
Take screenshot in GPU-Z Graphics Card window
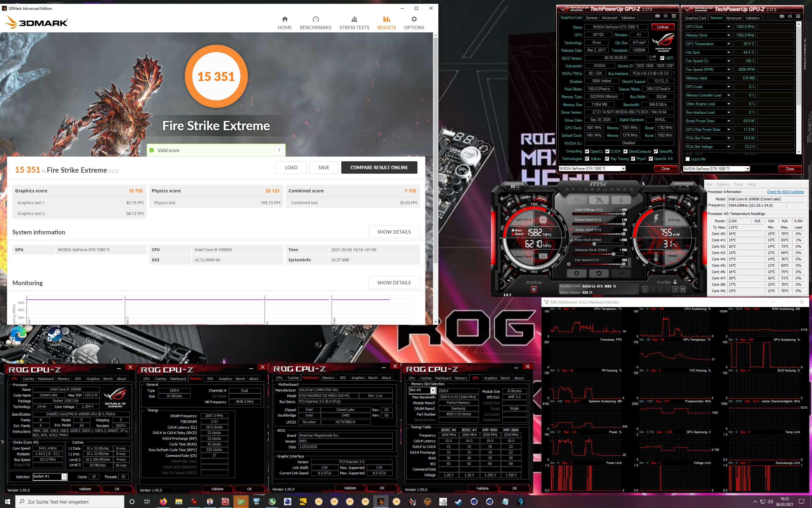pyautogui.click(x=657, y=16)
